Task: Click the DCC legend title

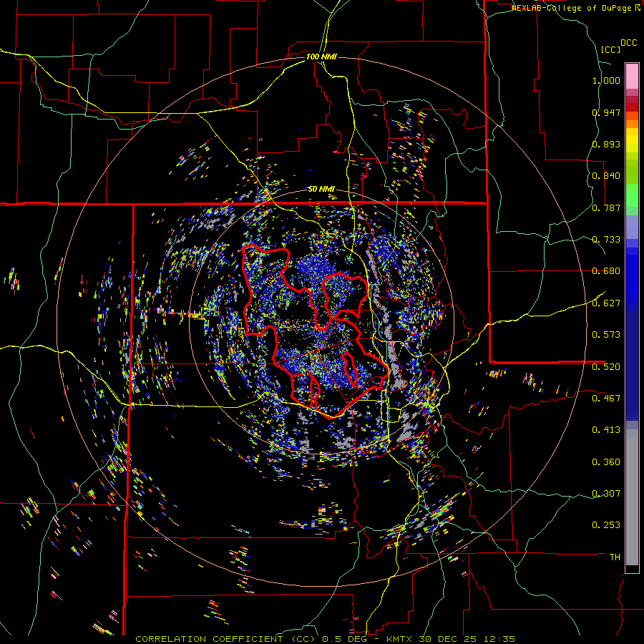Action: coord(628,43)
